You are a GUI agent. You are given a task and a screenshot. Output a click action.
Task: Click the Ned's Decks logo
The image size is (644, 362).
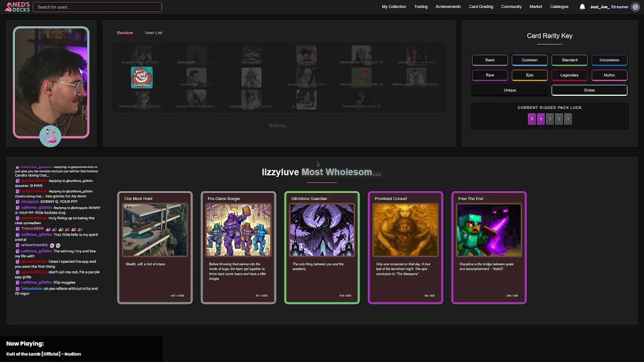(18, 7)
